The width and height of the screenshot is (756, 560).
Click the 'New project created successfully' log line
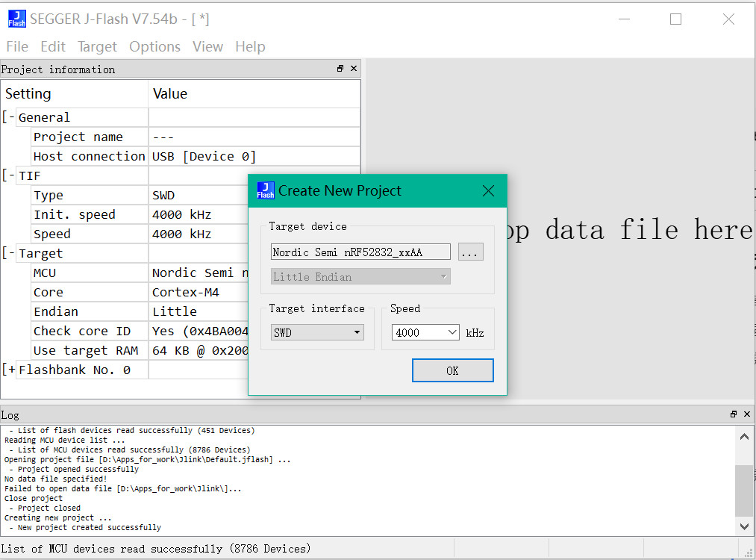90,527
